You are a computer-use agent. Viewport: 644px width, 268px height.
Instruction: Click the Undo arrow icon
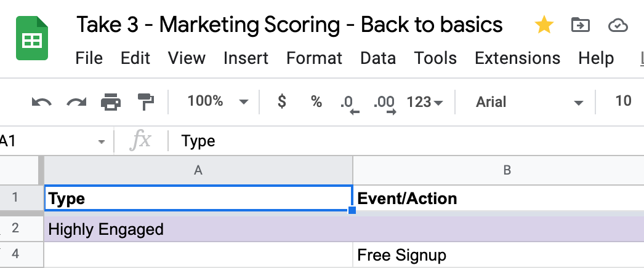(41, 101)
